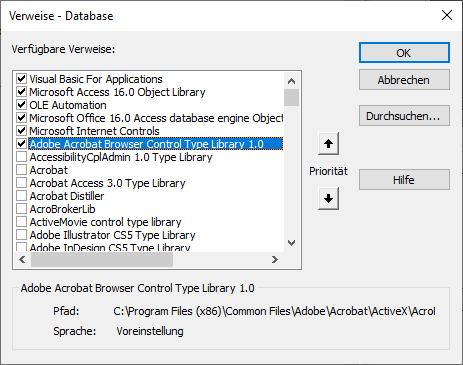
Task: Click horizontal scrollbar thumb
Action: 102,259
